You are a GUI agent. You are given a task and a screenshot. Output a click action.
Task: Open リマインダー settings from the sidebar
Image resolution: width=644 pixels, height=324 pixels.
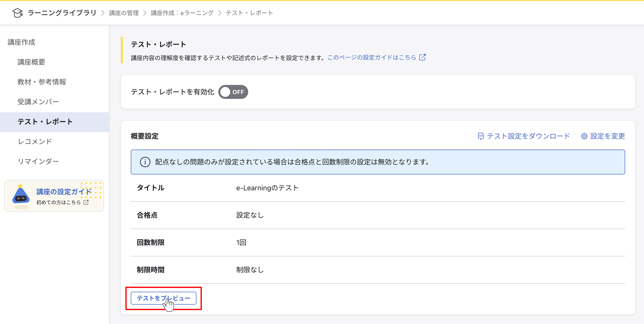(x=38, y=161)
